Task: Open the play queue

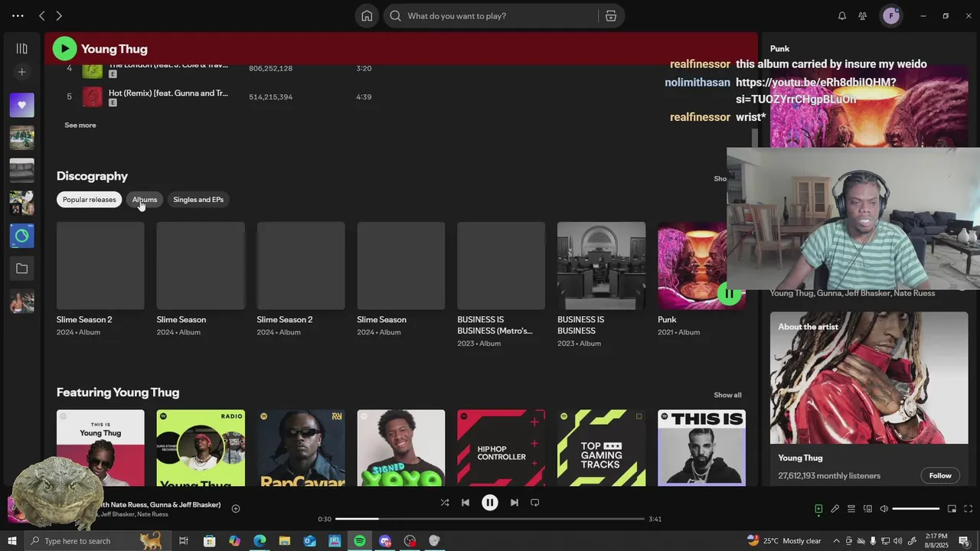Action: pyautogui.click(x=851, y=509)
